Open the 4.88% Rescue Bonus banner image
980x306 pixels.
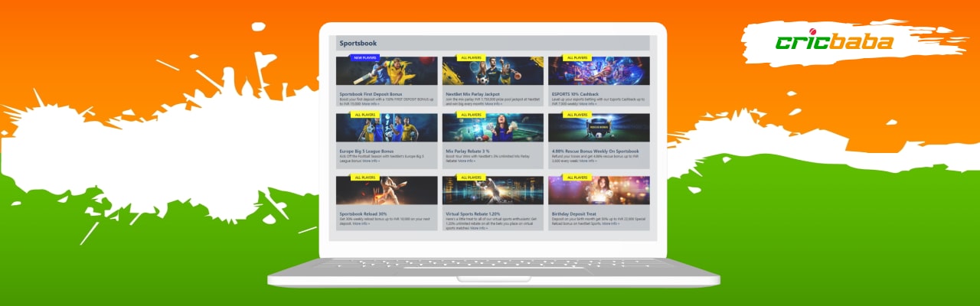tap(599, 128)
